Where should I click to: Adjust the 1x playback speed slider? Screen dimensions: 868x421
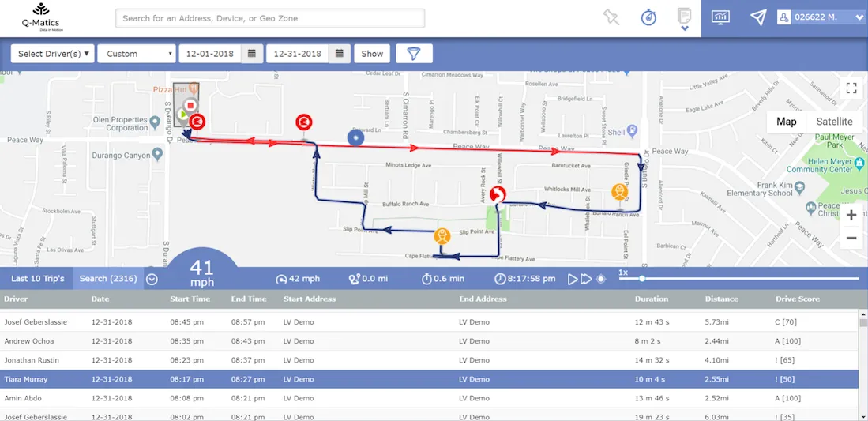pyautogui.click(x=641, y=278)
